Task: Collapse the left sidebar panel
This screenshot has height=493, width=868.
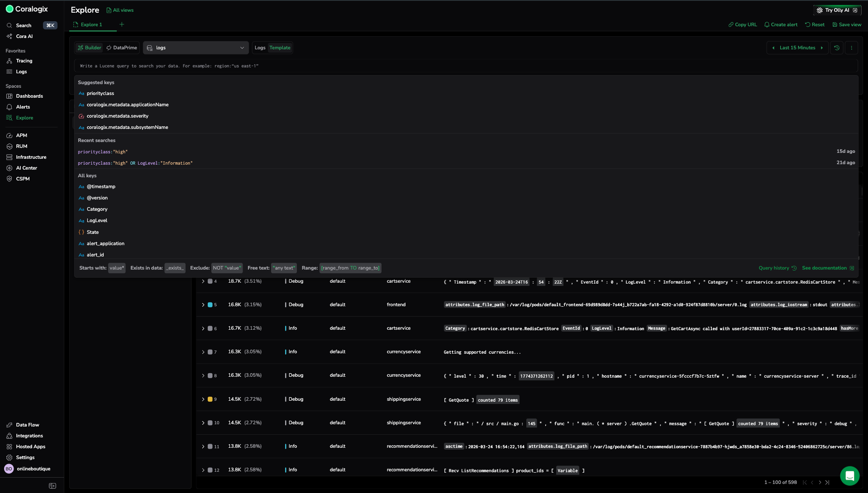Action: click(x=52, y=486)
